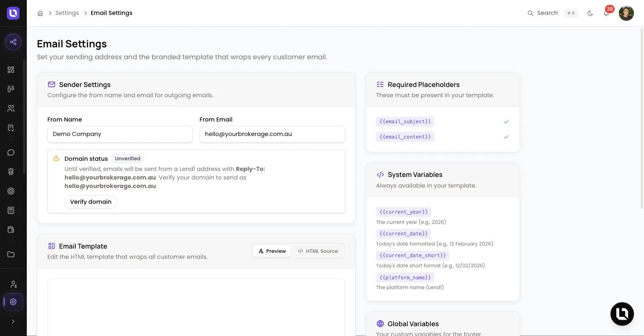Click the {{email_content}} placeholder
Screen dimensions: 644x336
(405, 137)
